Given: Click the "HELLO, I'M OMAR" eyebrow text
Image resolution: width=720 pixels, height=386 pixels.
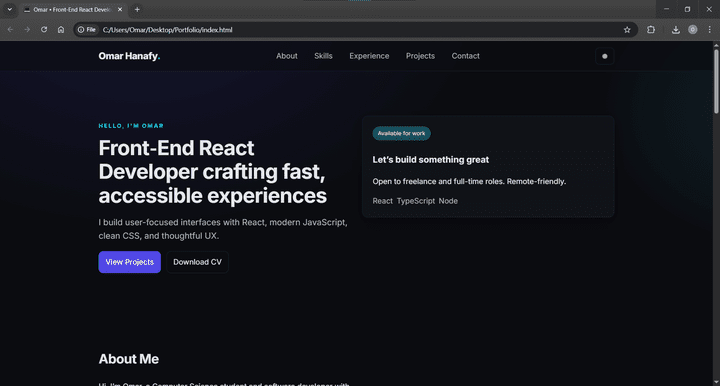Looking at the screenshot, I should [131, 126].
